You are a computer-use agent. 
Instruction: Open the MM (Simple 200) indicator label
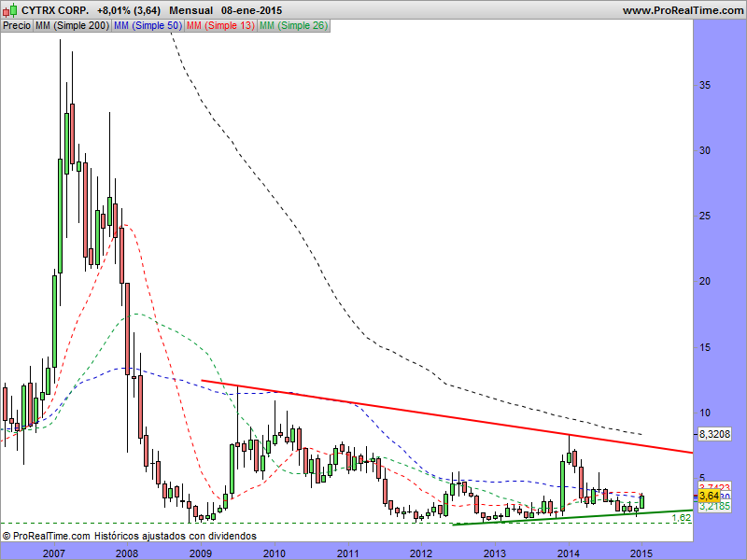point(73,26)
